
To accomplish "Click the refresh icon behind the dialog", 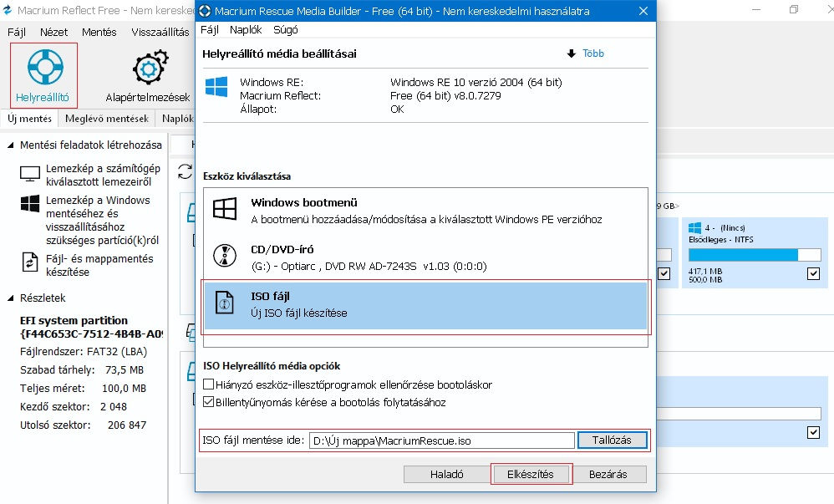I will point(185,172).
